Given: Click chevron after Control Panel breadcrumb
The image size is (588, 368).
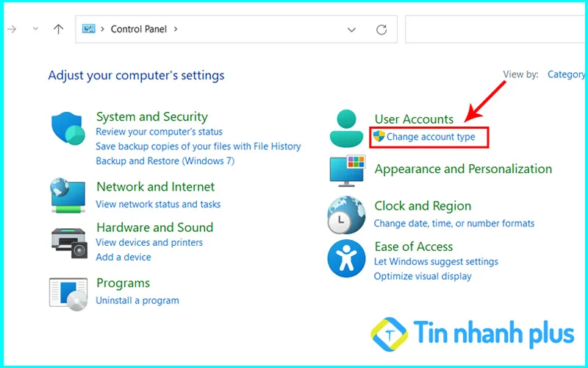Looking at the screenshot, I should [176, 29].
